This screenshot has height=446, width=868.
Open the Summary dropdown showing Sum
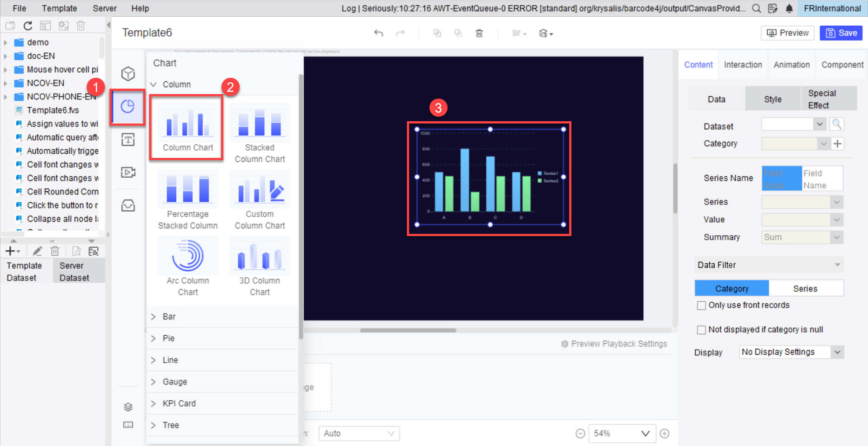tap(802, 237)
